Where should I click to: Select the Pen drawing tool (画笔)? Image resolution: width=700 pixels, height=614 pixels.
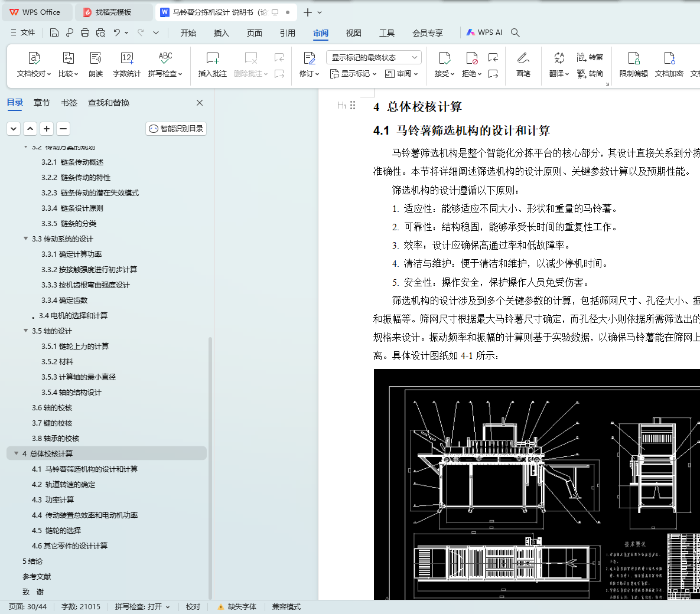tap(523, 65)
